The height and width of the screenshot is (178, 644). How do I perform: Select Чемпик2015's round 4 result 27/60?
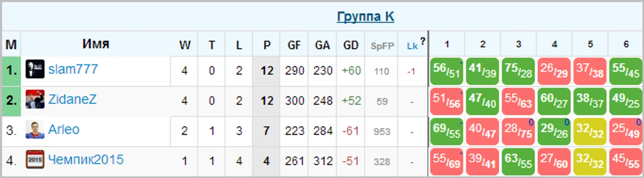pyautogui.click(x=554, y=161)
